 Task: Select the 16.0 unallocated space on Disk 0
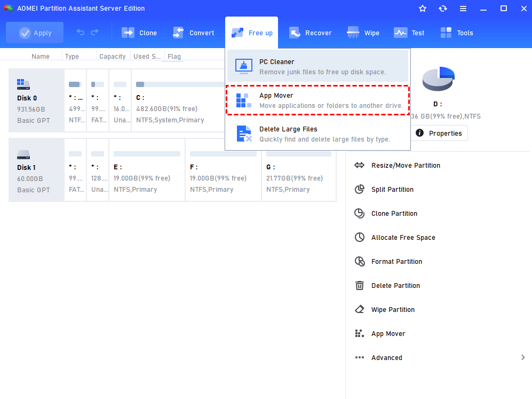[120, 100]
